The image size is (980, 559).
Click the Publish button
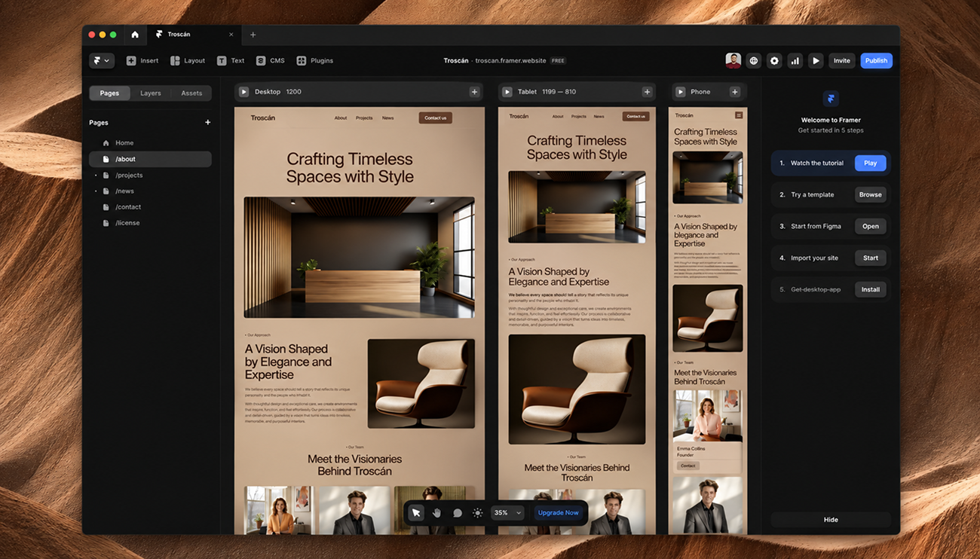click(x=876, y=61)
